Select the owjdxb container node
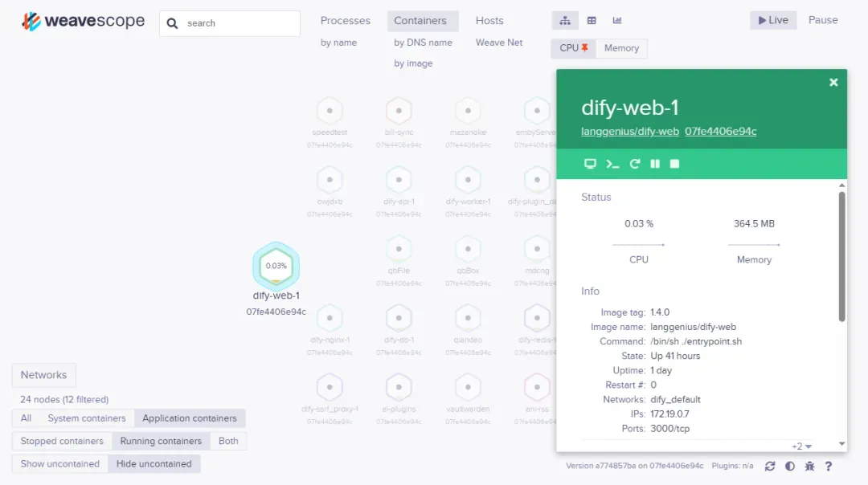This screenshot has width=868, height=485. [330, 180]
